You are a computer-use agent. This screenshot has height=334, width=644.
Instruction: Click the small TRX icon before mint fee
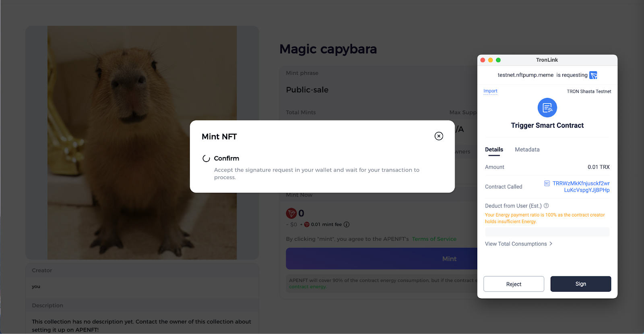pos(307,224)
